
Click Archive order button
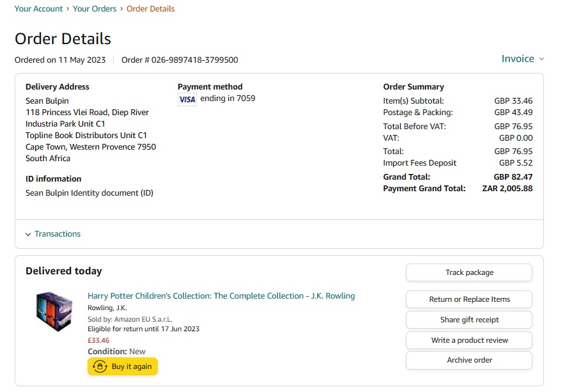coord(469,360)
